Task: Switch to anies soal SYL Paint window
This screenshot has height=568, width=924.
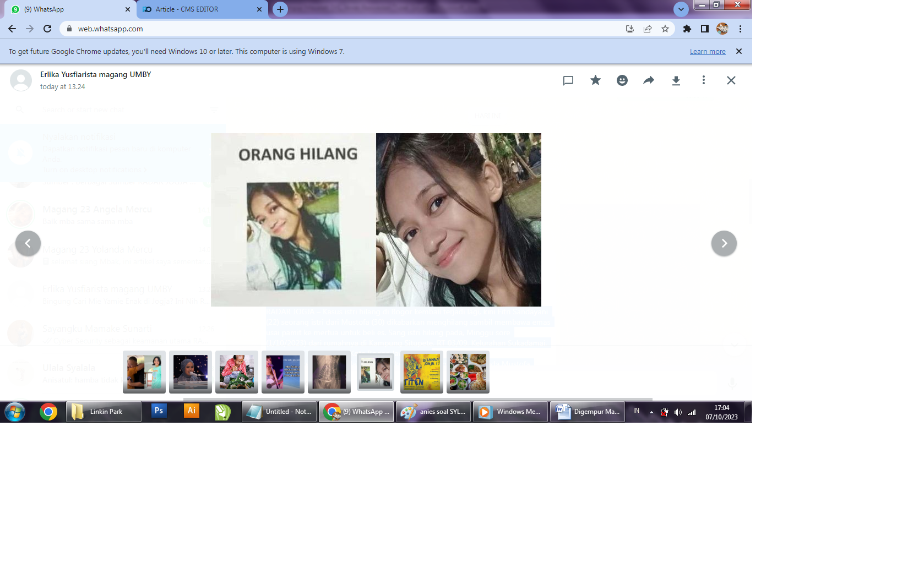Action: pos(433,412)
